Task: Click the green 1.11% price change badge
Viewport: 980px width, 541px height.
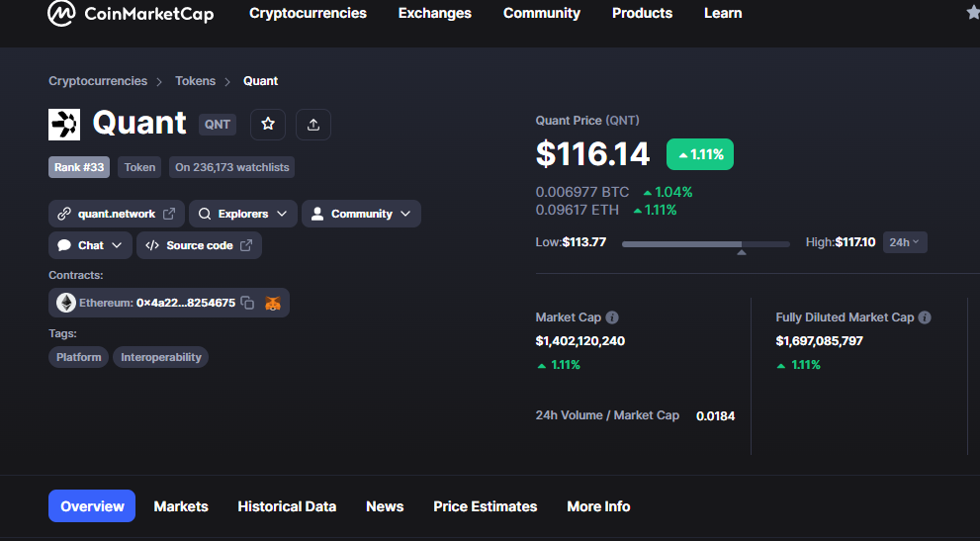Action: (x=700, y=154)
